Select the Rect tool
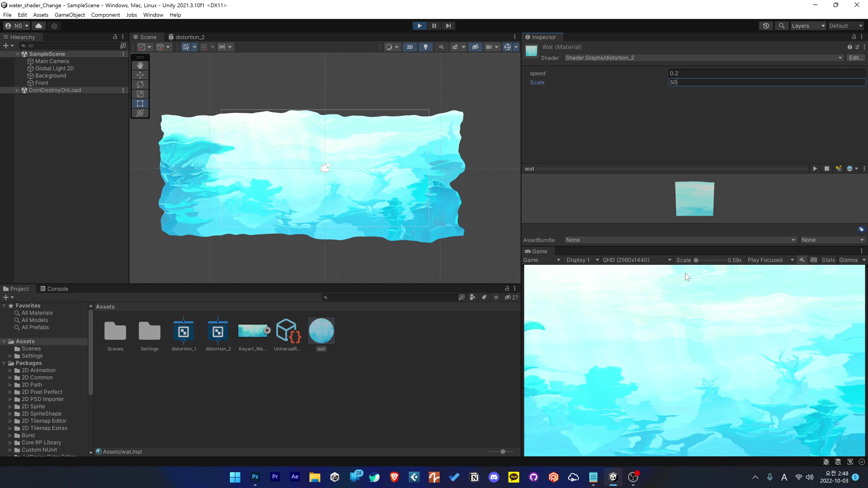This screenshot has width=868, height=488. (x=140, y=103)
